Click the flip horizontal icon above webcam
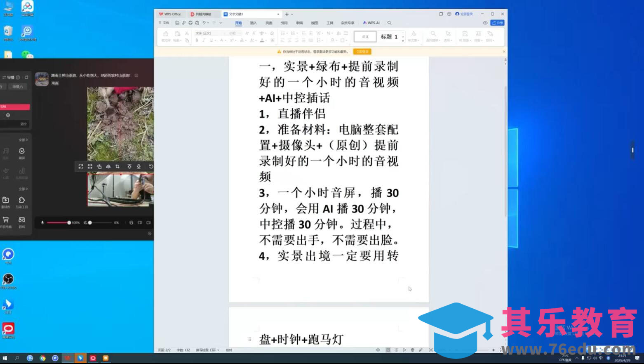Screen dimensions: 644x364 pyautogui.click(x=108, y=166)
